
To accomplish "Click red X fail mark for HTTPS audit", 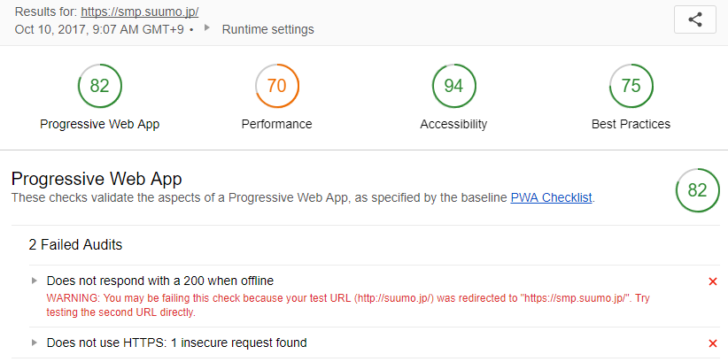I will (x=713, y=343).
